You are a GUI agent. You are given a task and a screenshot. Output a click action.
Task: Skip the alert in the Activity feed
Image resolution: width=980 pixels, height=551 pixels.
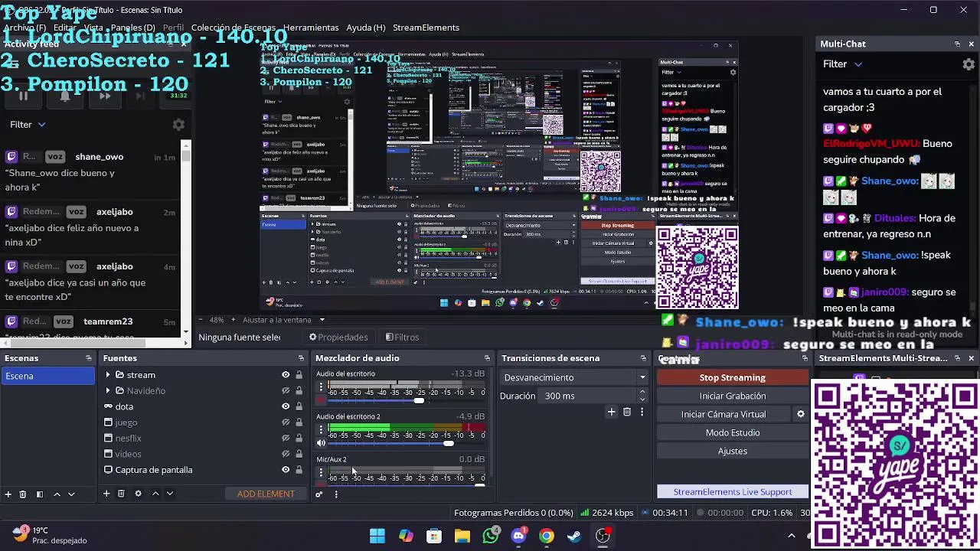[x=105, y=96]
